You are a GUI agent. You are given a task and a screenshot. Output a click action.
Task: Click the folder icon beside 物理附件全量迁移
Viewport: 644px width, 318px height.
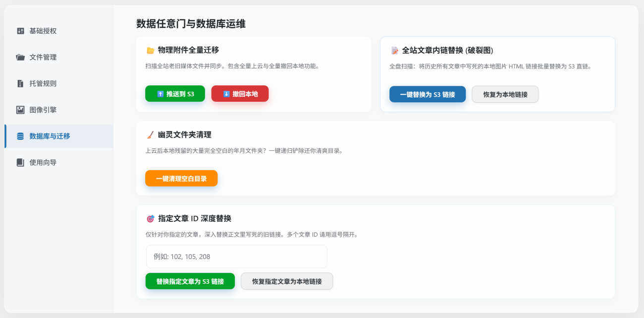pyautogui.click(x=150, y=50)
